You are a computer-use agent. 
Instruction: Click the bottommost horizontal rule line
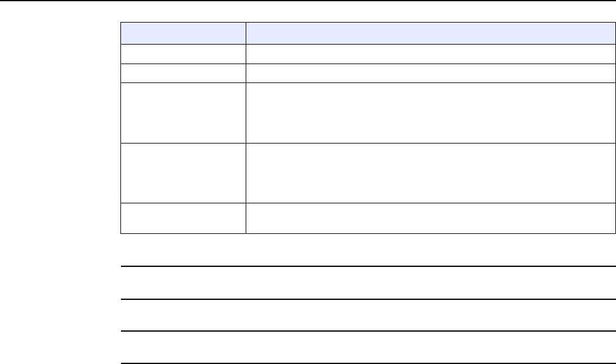(367, 363)
